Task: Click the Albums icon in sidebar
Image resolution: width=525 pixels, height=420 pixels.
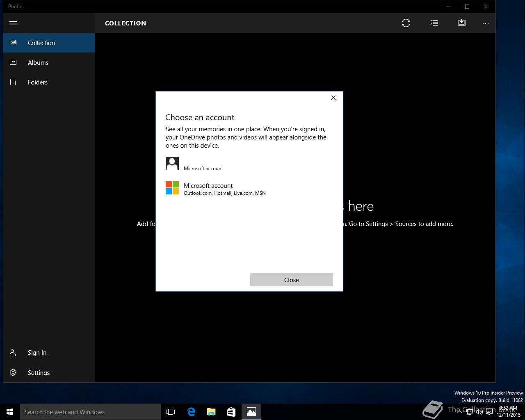Action: pos(13,62)
